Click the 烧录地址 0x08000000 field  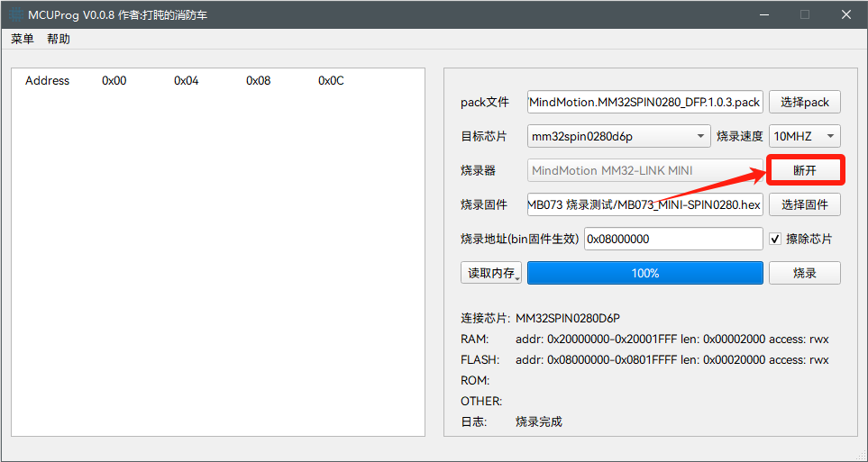click(673, 239)
